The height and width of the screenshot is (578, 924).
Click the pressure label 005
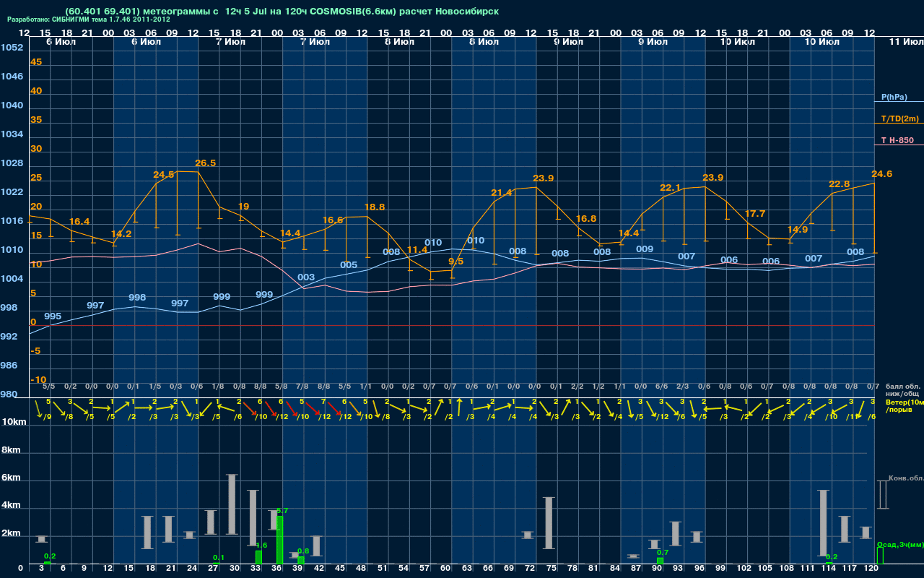pyautogui.click(x=349, y=265)
